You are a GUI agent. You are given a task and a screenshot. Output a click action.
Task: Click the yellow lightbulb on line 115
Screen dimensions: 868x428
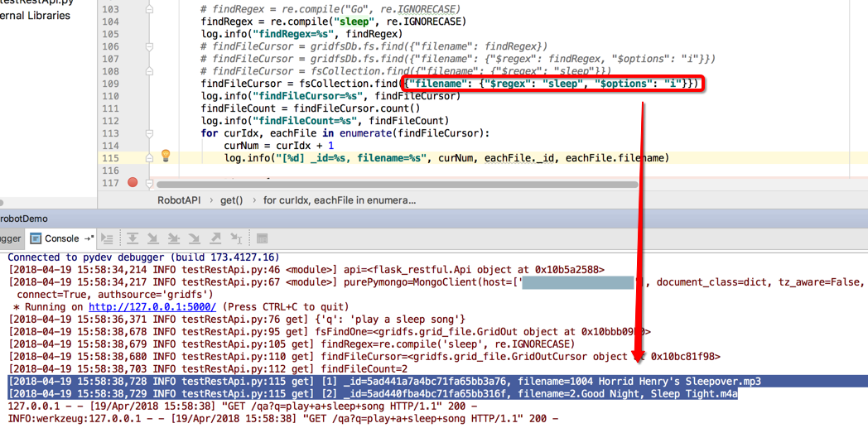(165, 156)
